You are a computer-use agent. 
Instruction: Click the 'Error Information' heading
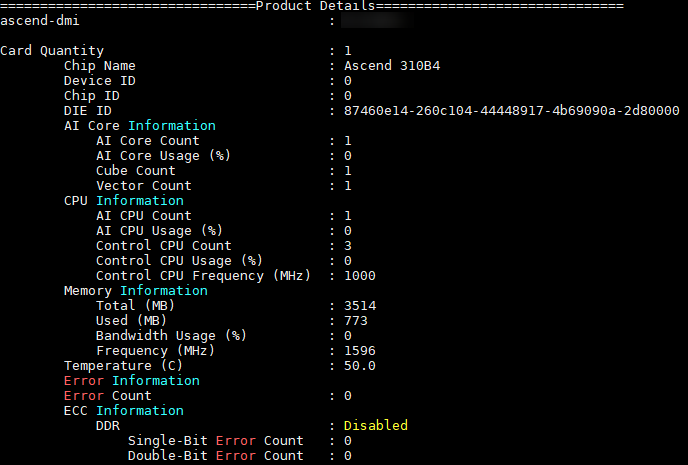pyautogui.click(x=132, y=380)
